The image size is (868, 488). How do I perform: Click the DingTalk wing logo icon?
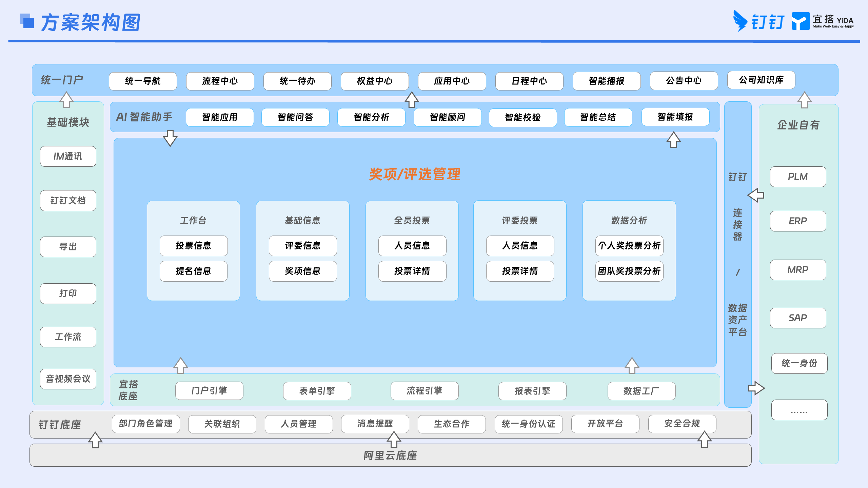[740, 21]
